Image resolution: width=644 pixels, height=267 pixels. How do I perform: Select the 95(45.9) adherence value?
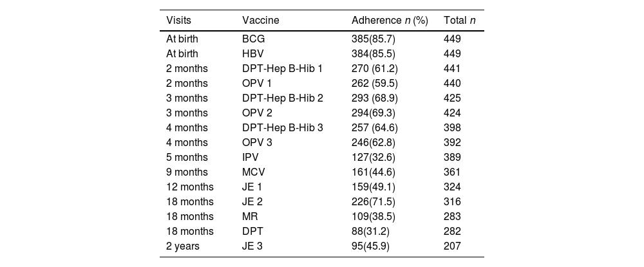coord(370,246)
